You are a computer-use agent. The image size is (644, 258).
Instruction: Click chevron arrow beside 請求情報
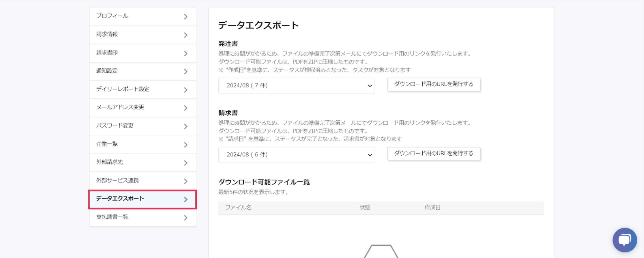point(185,35)
